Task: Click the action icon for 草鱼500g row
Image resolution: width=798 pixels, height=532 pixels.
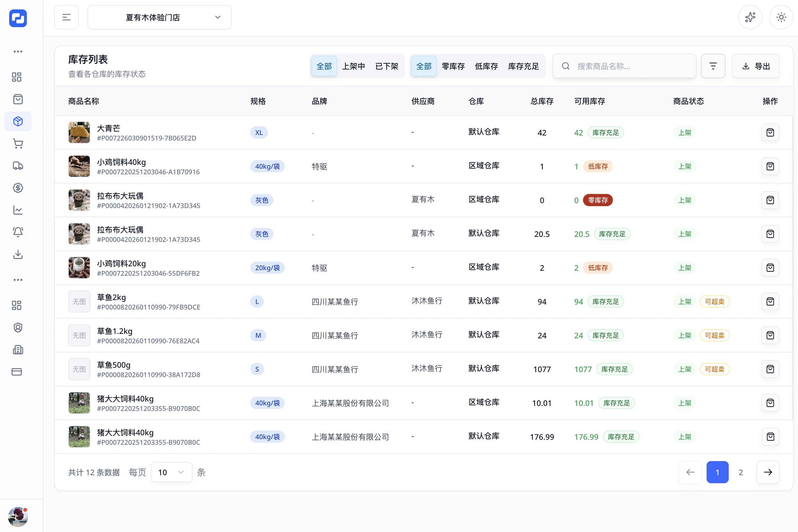Action: (x=770, y=369)
